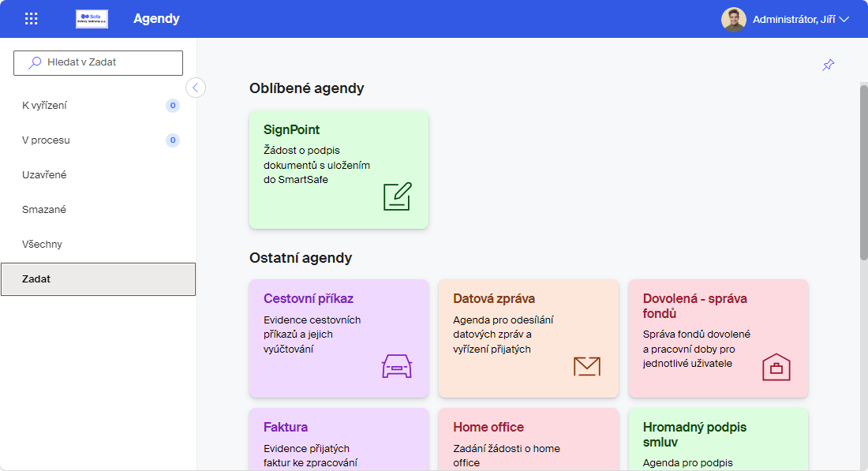Click the Oblíbené agendy heading
Screen dimensions: 868x471
(307, 88)
